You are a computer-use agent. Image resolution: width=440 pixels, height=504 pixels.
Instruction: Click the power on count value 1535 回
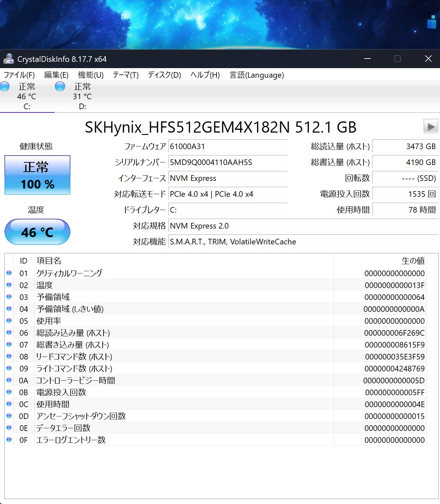(406, 194)
